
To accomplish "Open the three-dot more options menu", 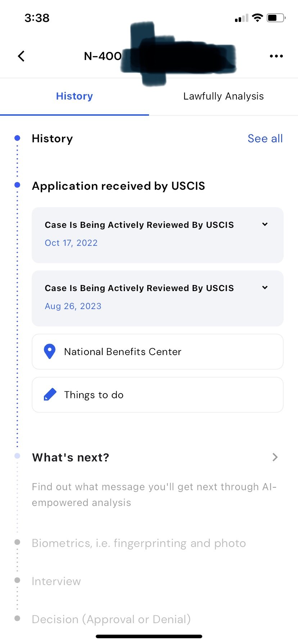I will pos(276,56).
